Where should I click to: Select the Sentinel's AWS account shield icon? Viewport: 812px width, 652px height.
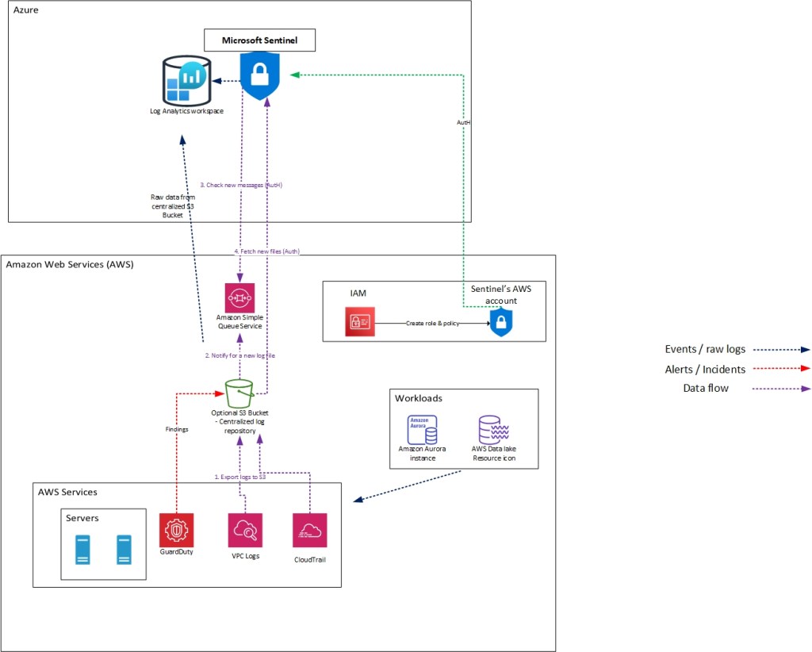click(500, 322)
